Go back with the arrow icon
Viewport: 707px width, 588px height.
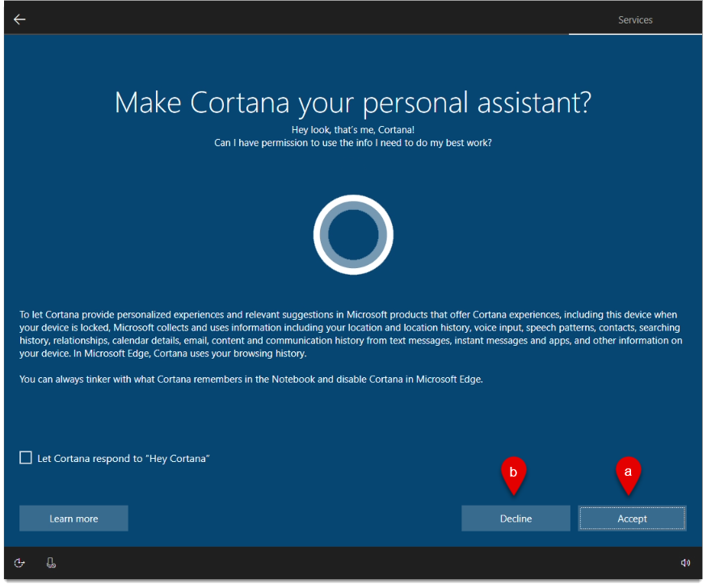click(19, 19)
